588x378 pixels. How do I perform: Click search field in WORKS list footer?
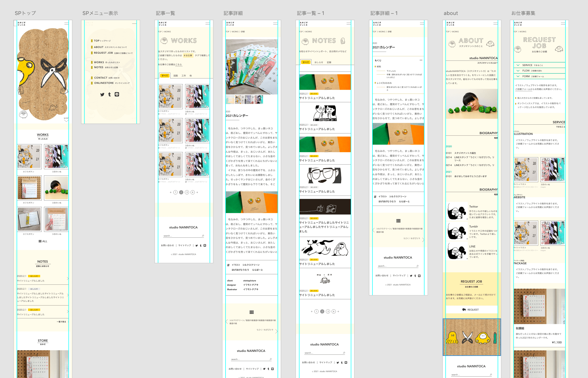183,236
